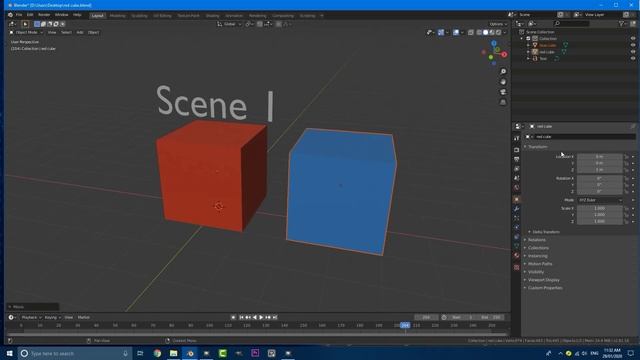Image resolution: width=640 pixels, height=360 pixels.
Task: Open the Material properties tab
Action: pos(516,255)
